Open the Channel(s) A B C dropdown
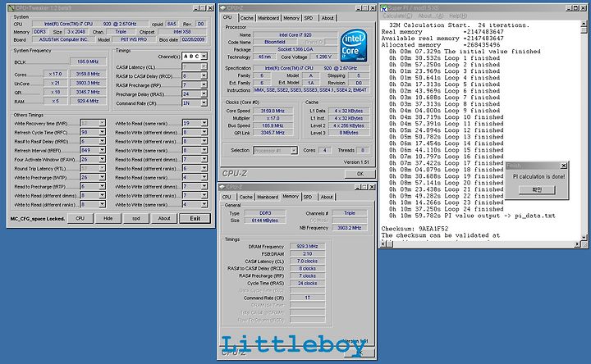This screenshot has height=364, width=591. (x=204, y=56)
